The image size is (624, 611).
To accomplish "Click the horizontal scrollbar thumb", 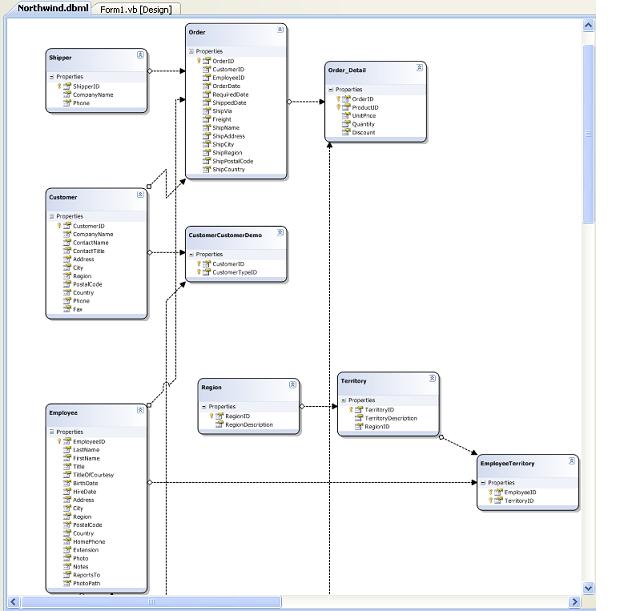I will (x=151, y=601).
